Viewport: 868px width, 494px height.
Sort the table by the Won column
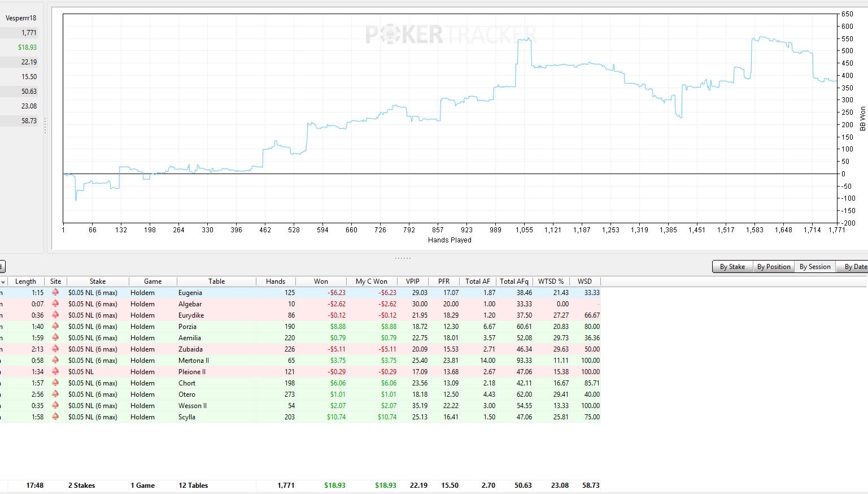[321, 281]
